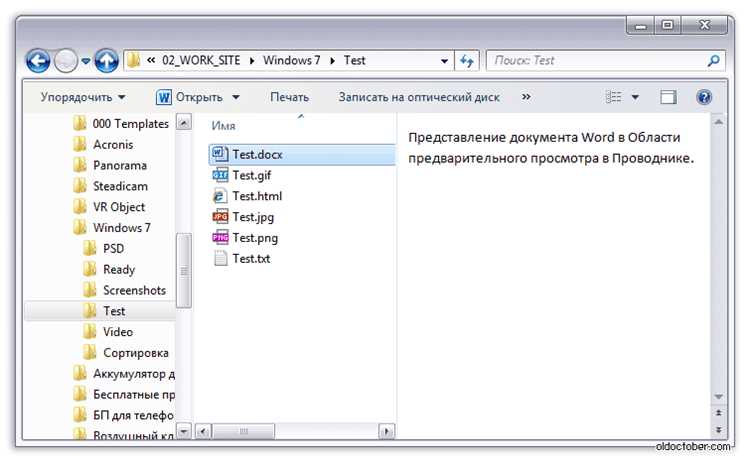750x462 pixels.
Task: Select the Windows 7 folder in tree
Action: click(x=112, y=228)
